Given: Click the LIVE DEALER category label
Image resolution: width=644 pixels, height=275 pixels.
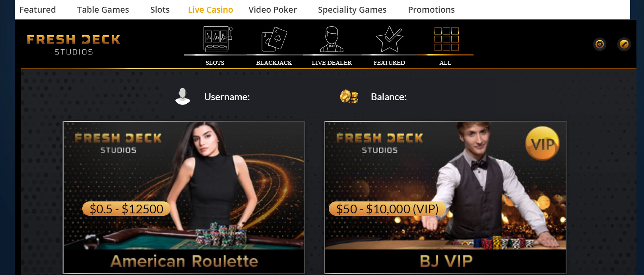Looking at the screenshot, I should click(x=331, y=63).
